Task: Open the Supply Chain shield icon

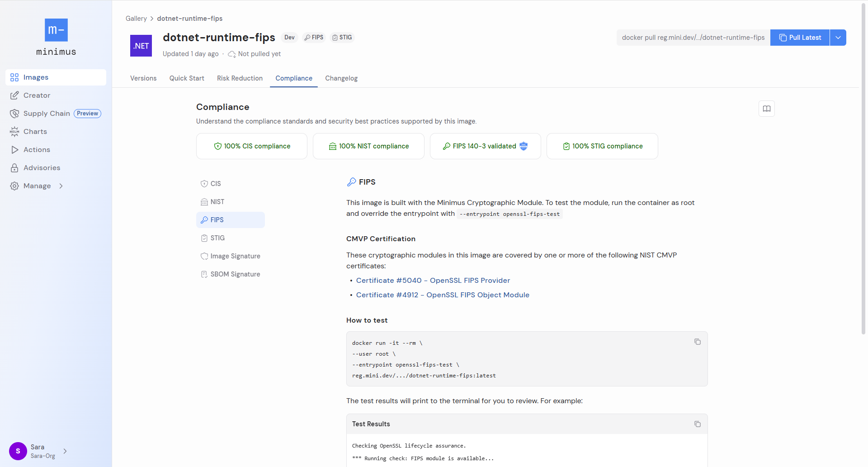Action: (x=14, y=114)
